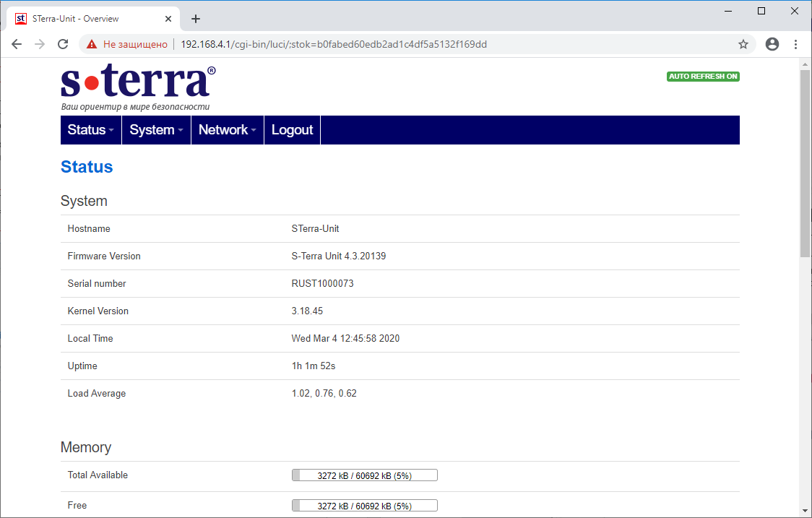Click the Uptime label
The width and height of the screenshot is (812, 518).
(82, 366)
